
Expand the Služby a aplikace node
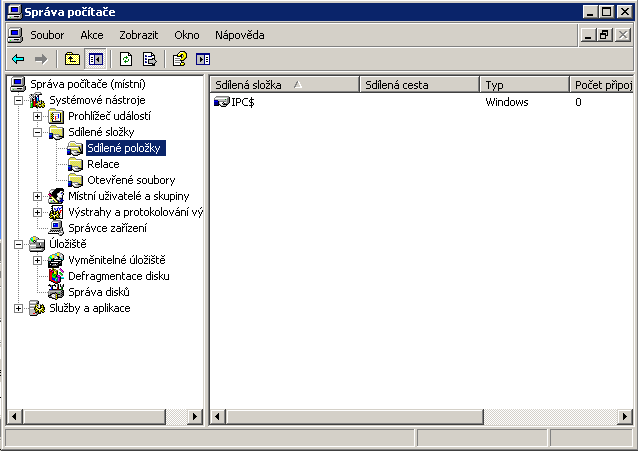point(18,308)
